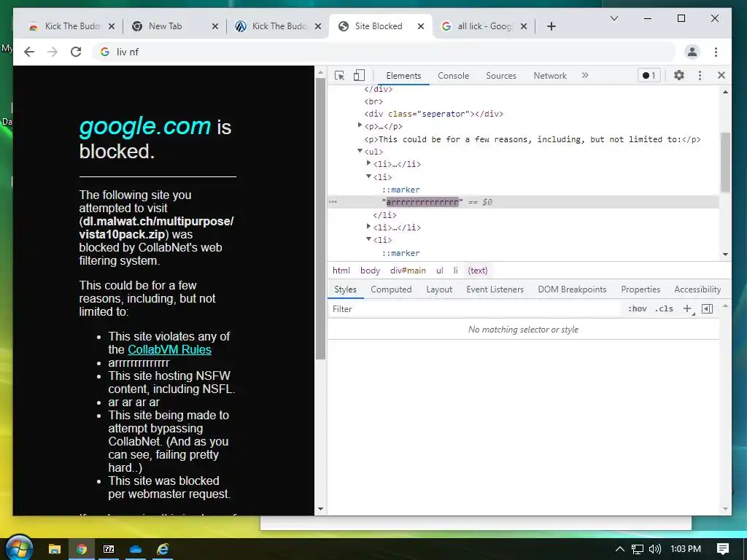The image size is (747, 560).
Task: Toggle :hov element state
Action: coord(637,308)
